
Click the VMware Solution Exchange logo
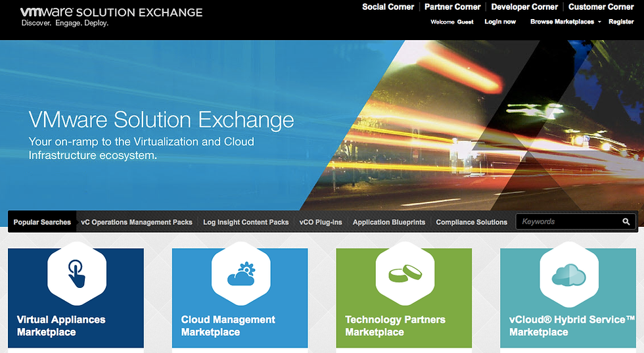coord(111,12)
